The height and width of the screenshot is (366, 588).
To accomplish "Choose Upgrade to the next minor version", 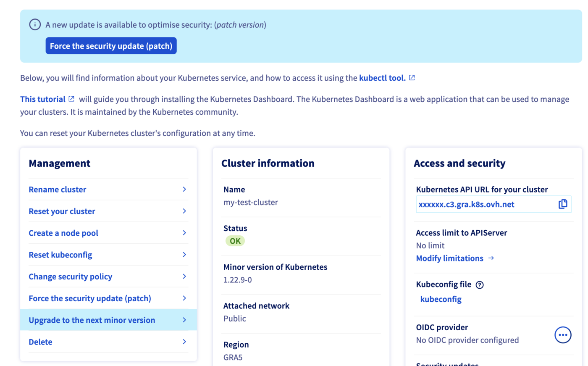I will pos(92,320).
